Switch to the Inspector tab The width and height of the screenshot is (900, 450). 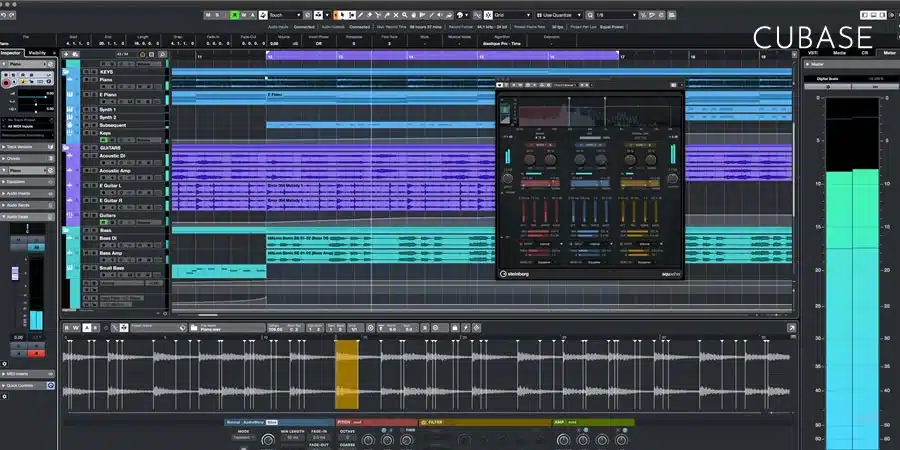tap(11, 53)
